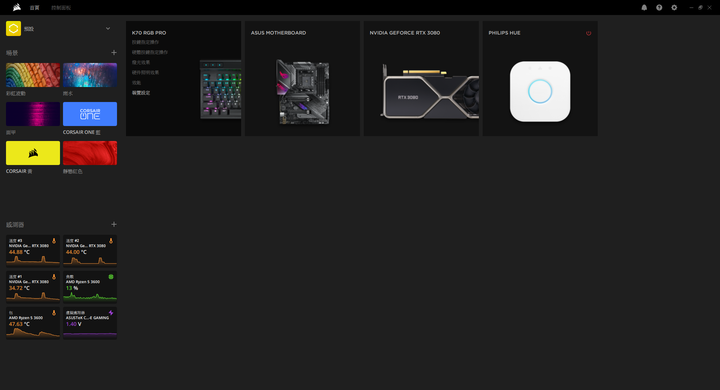The image size is (720, 390).
Task: Minimize the iCUE window
Action: pyautogui.click(x=691, y=7)
